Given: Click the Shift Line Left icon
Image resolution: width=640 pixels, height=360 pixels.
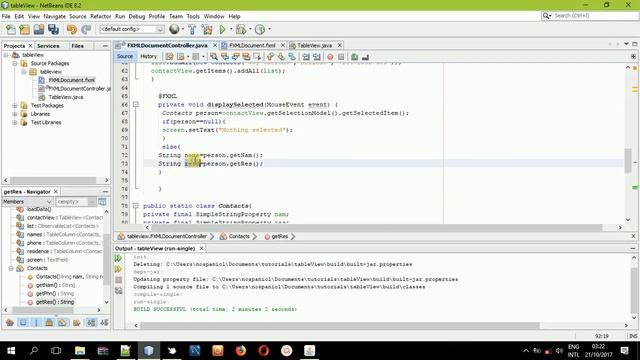Looking at the screenshot, I should pos(306,57).
